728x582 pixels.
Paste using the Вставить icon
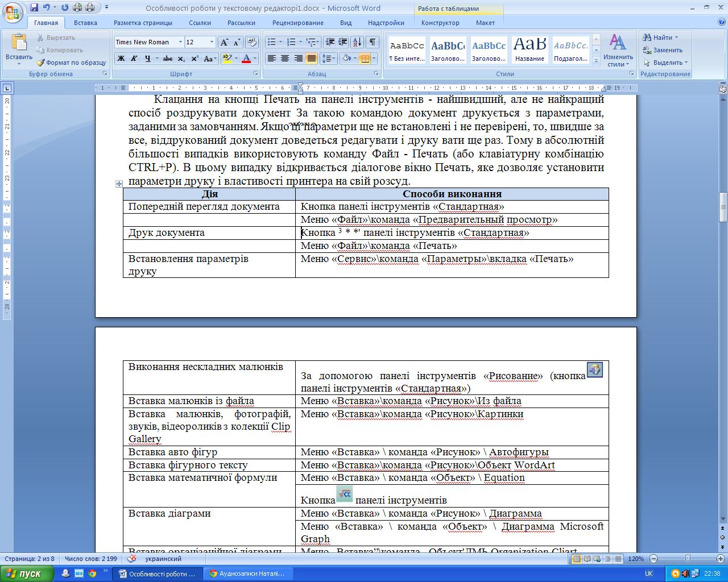coord(19,43)
